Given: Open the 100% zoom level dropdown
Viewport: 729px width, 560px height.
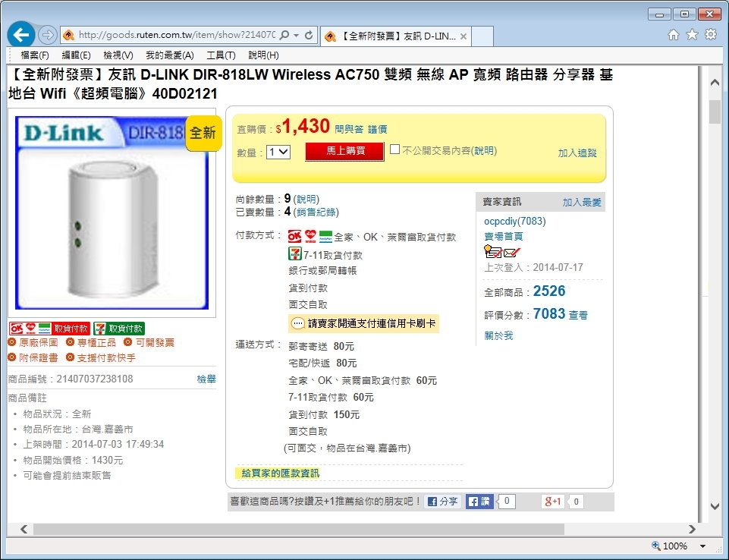Looking at the screenshot, I should coord(703,546).
